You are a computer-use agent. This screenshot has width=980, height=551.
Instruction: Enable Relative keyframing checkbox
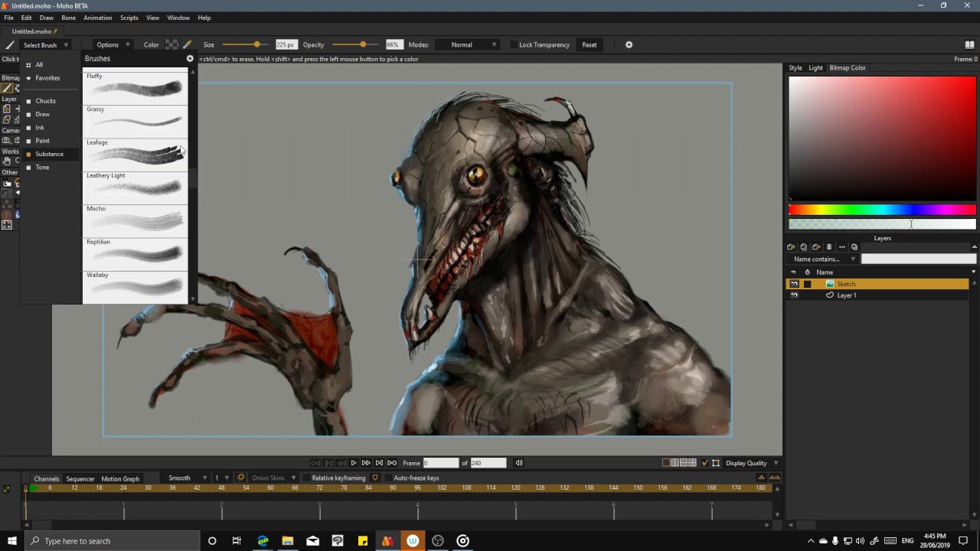(307, 478)
